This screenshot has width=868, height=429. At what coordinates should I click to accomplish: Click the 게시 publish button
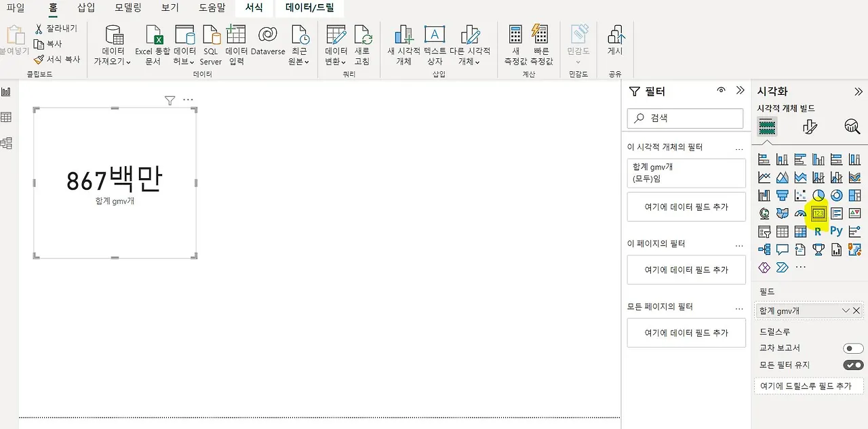click(x=615, y=41)
